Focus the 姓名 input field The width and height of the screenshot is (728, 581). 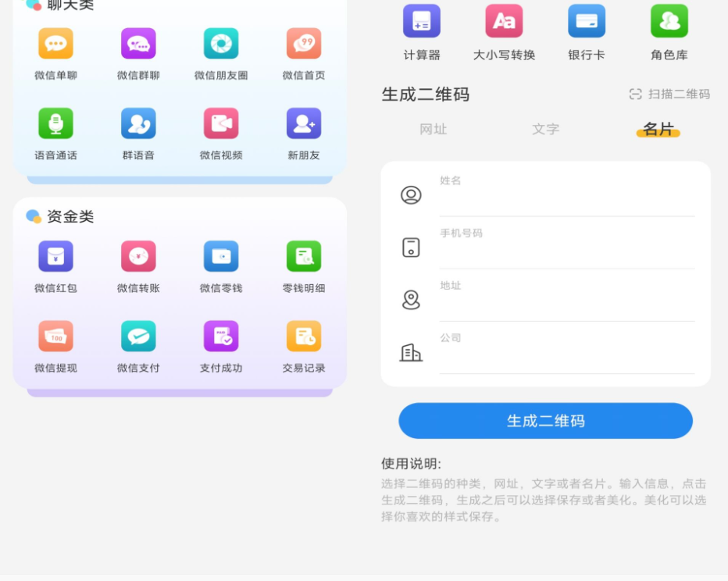[x=567, y=196]
